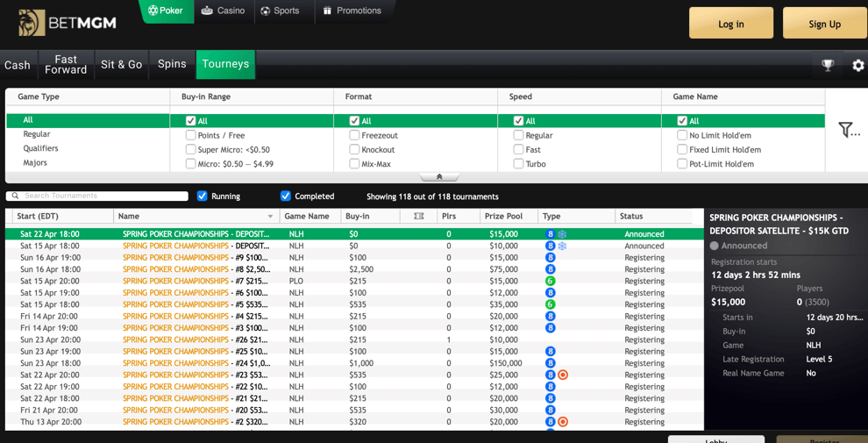Click the blue 8-max icon in the $150,000 prize pool row
This screenshot has width=868, height=443.
tap(551, 363)
